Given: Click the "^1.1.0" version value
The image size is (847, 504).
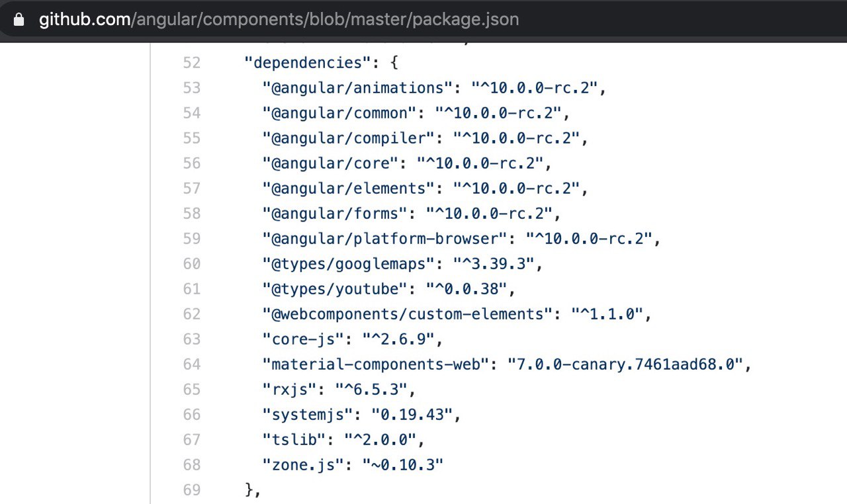Looking at the screenshot, I should coord(607,314).
